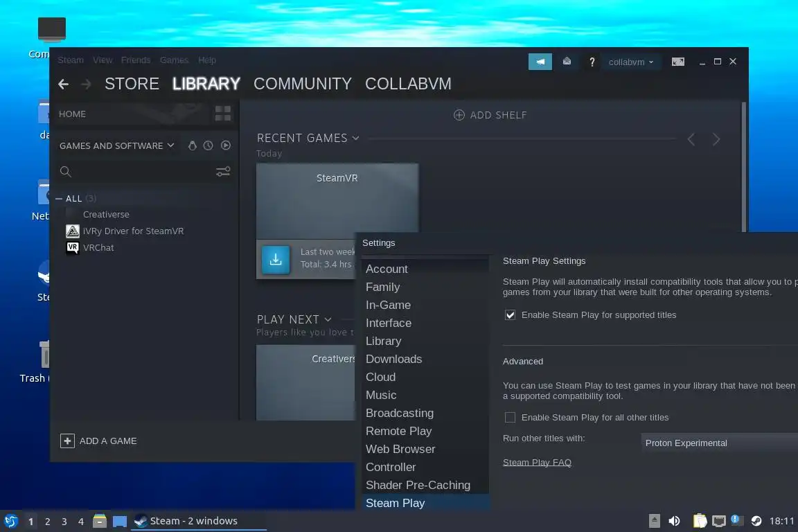The width and height of the screenshot is (798, 532).
Task: Open advanced library filter sliders icon
Action: coord(223,172)
